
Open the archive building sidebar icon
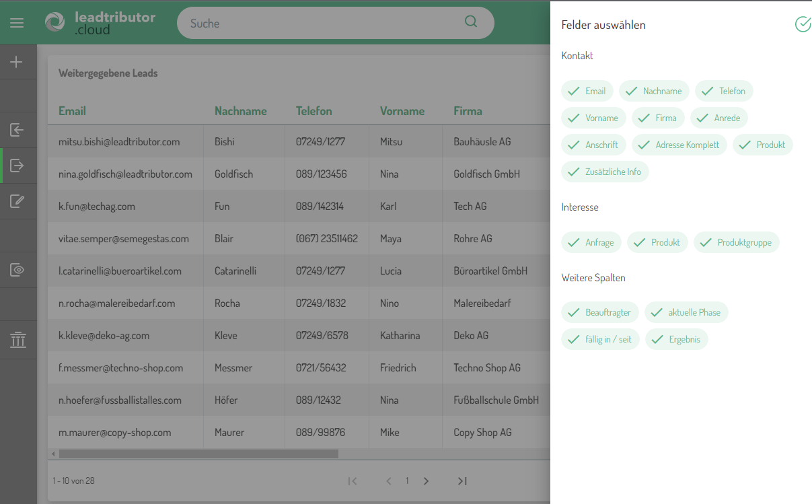(x=17, y=340)
